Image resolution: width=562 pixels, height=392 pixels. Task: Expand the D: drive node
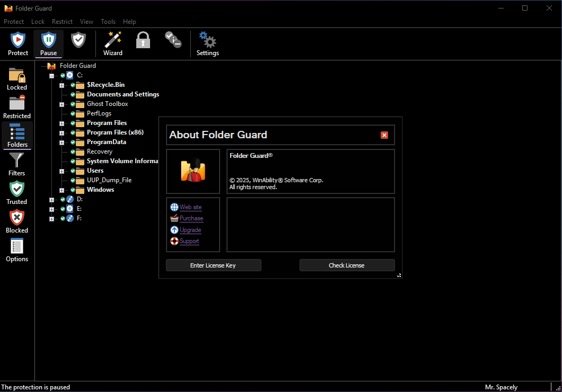(x=51, y=200)
